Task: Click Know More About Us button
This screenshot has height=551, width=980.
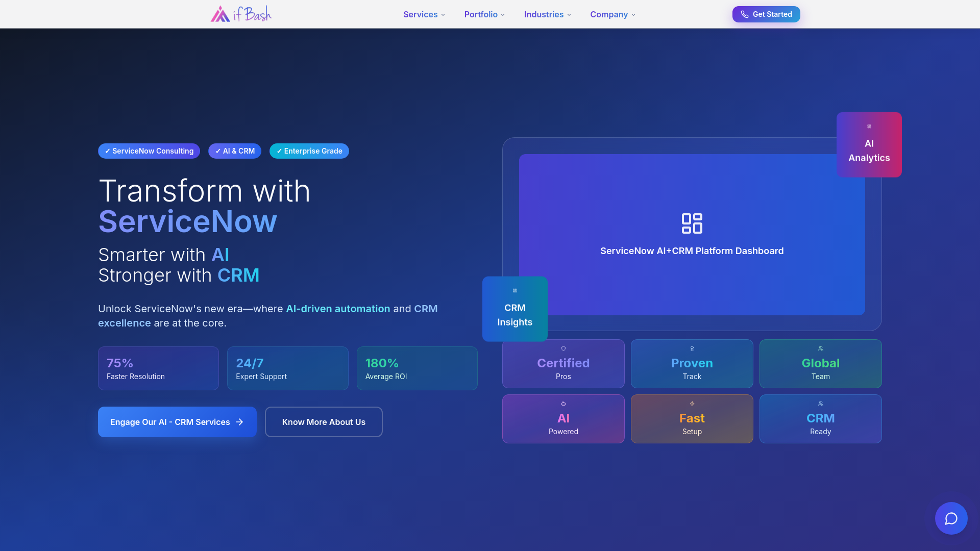Action: click(x=324, y=422)
